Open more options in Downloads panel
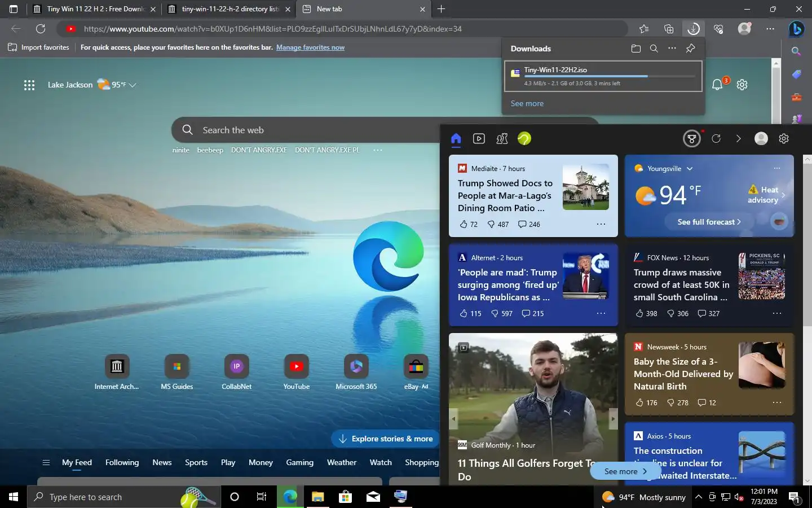Image resolution: width=812 pixels, height=508 pixels. [x=672, y=49]
